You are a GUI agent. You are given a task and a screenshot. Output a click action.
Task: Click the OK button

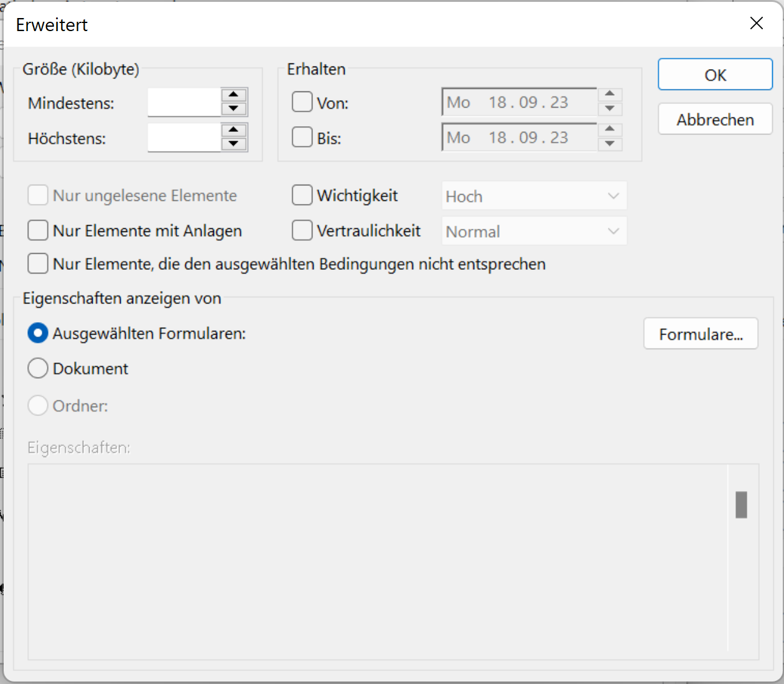point(715,75)
